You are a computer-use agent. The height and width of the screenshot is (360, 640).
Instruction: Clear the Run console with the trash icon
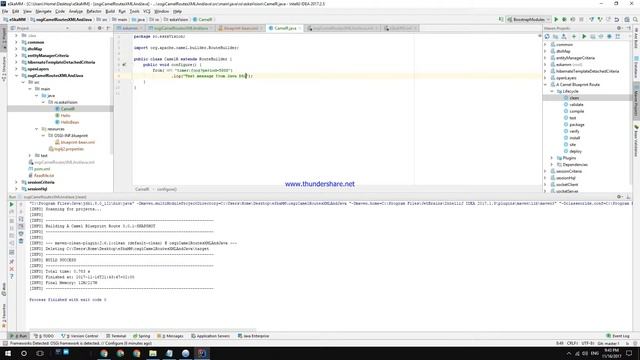pos(21,241)
